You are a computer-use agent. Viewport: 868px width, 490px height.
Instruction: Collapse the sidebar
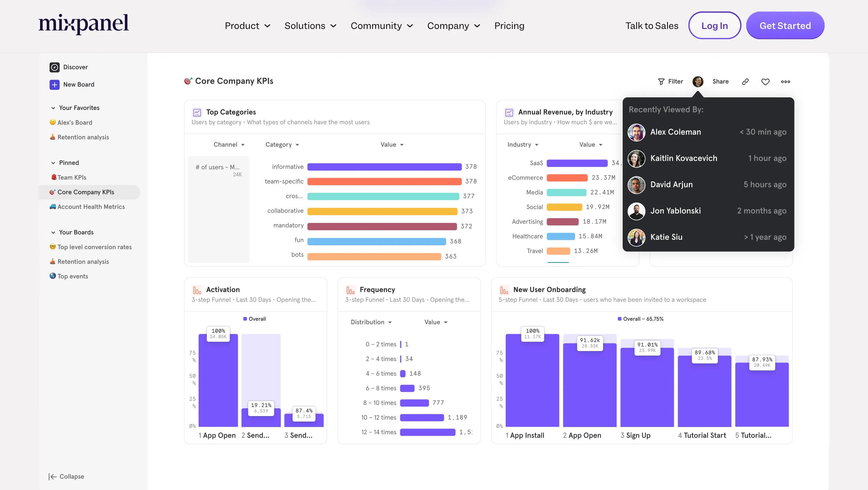[66, 476]
